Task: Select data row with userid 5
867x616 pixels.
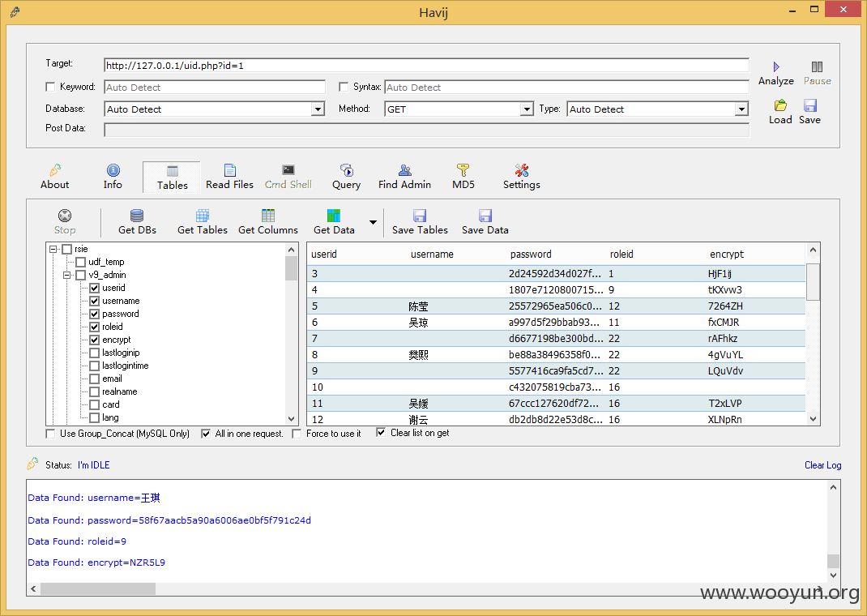Action: coord(556,306)
